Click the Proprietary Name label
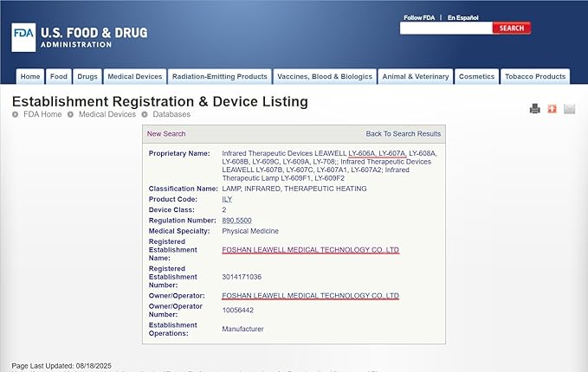The height and width of the screenshot is (372, 588). [x=179, y=153]
